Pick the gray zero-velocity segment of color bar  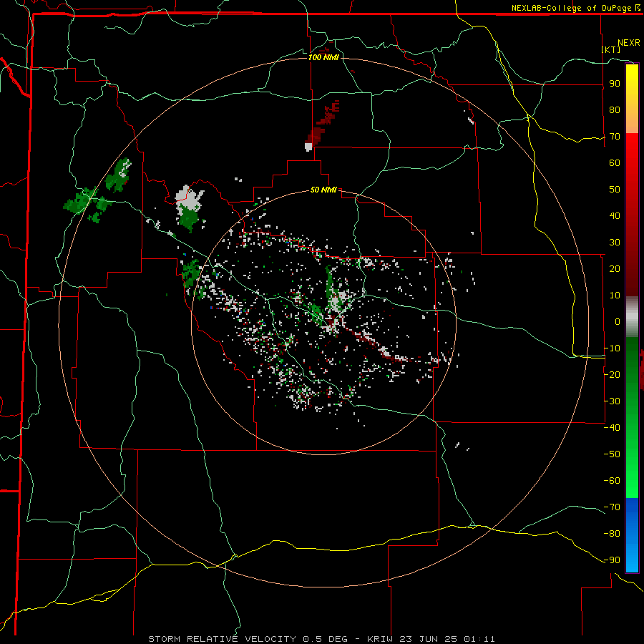click(632, 317)
